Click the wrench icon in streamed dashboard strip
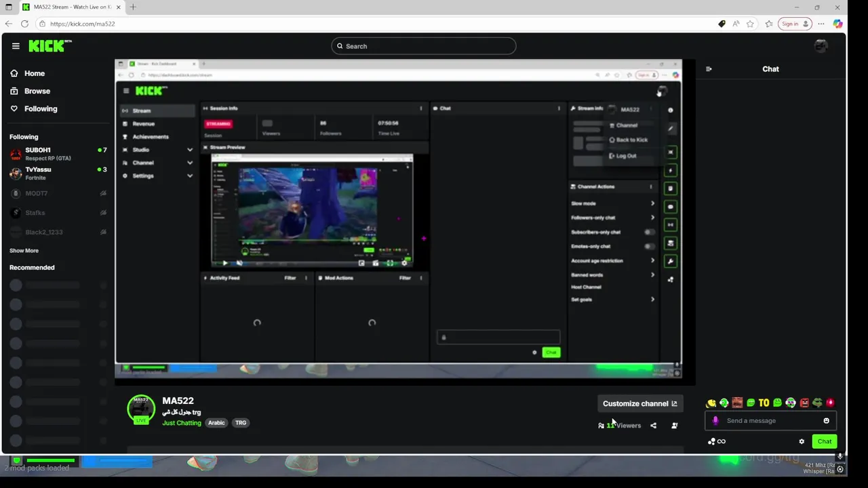 pos(671,261)
